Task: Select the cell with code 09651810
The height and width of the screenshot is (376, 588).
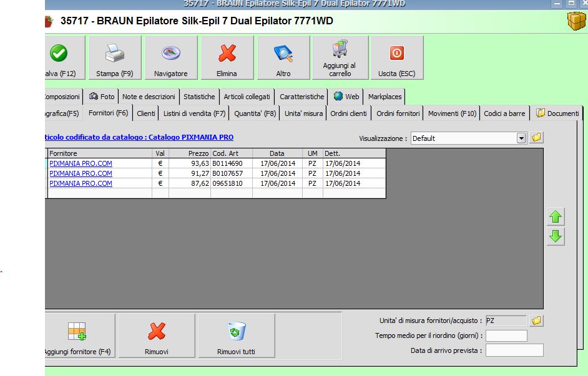Action: (x=232, y=183)
